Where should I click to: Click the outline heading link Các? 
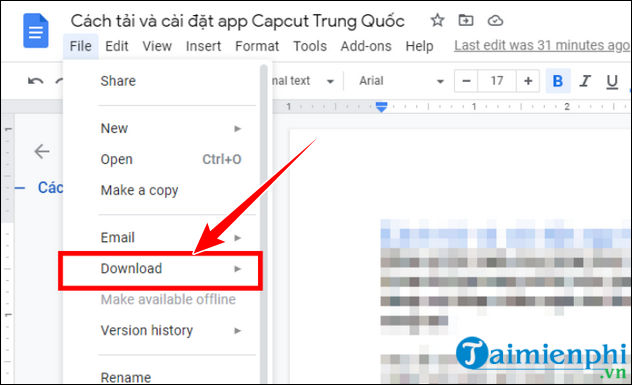click(x=50, y=187)
